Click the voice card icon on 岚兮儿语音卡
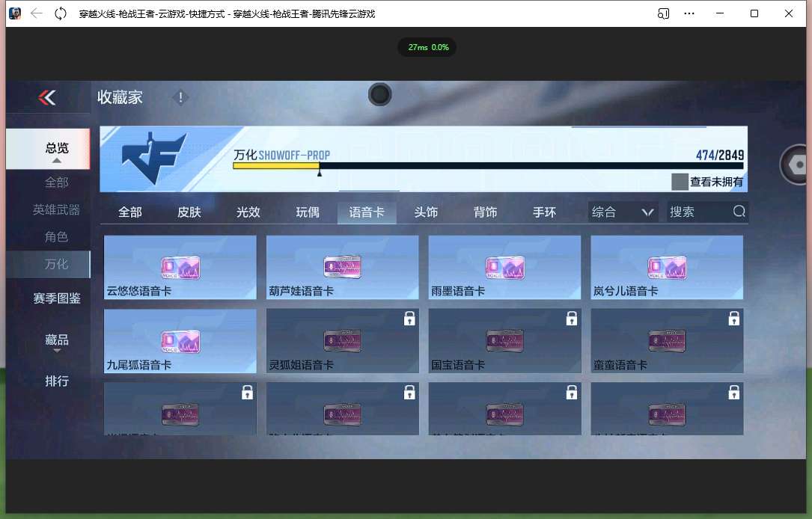Screen dimensions: 812x519 click(667, 268)
